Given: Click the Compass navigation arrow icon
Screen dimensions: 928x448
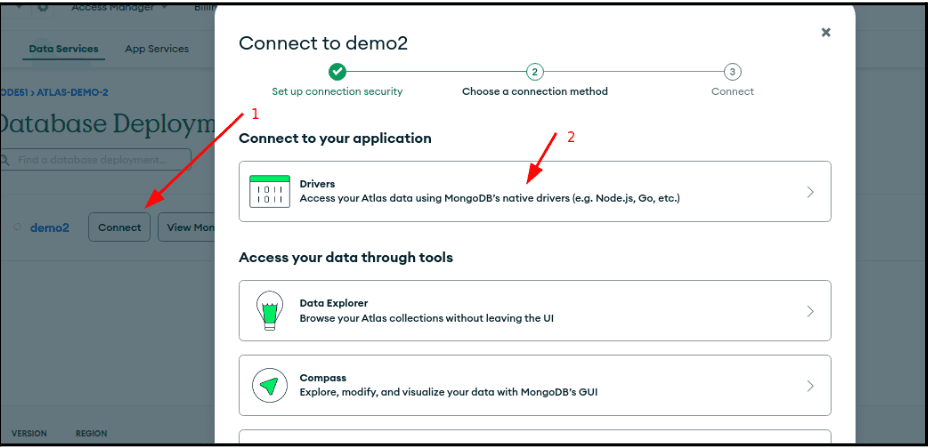Looking at the screenshot, I should click(x=269, y=385).
